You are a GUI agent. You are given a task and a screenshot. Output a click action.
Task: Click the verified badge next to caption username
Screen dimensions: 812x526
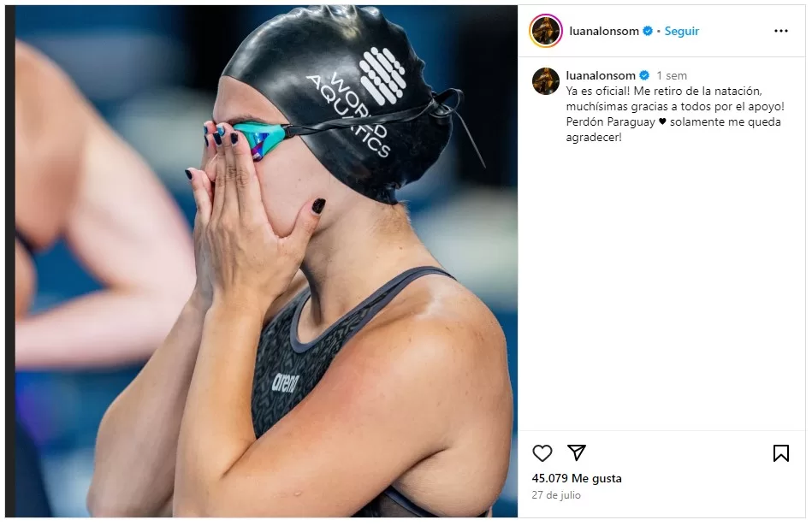coord(644,75)
